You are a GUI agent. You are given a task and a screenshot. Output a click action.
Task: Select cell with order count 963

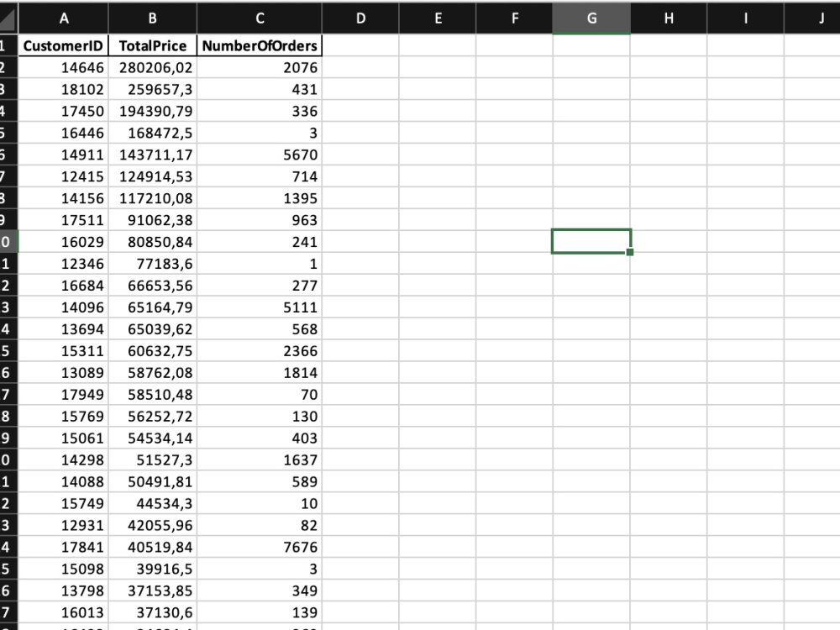coord(260,220)
